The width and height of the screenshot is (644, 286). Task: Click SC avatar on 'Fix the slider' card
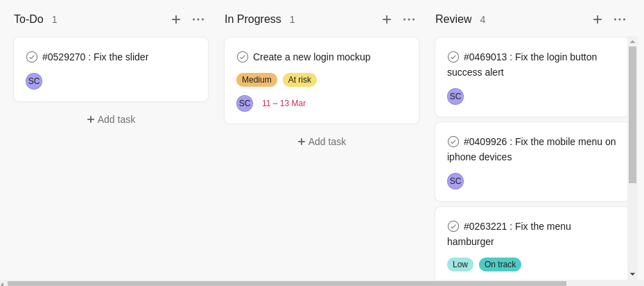[34, 81]
